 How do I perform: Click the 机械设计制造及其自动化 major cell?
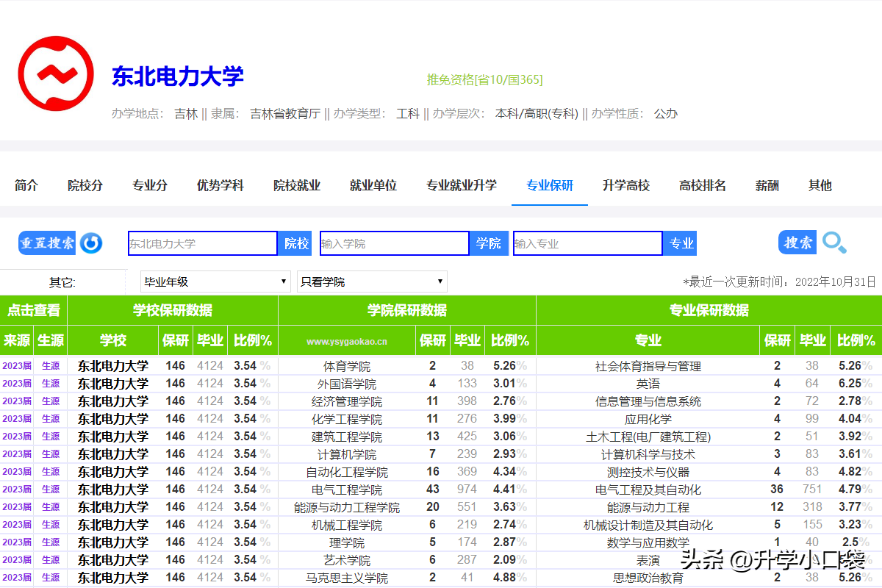click(x=648, y=525)
